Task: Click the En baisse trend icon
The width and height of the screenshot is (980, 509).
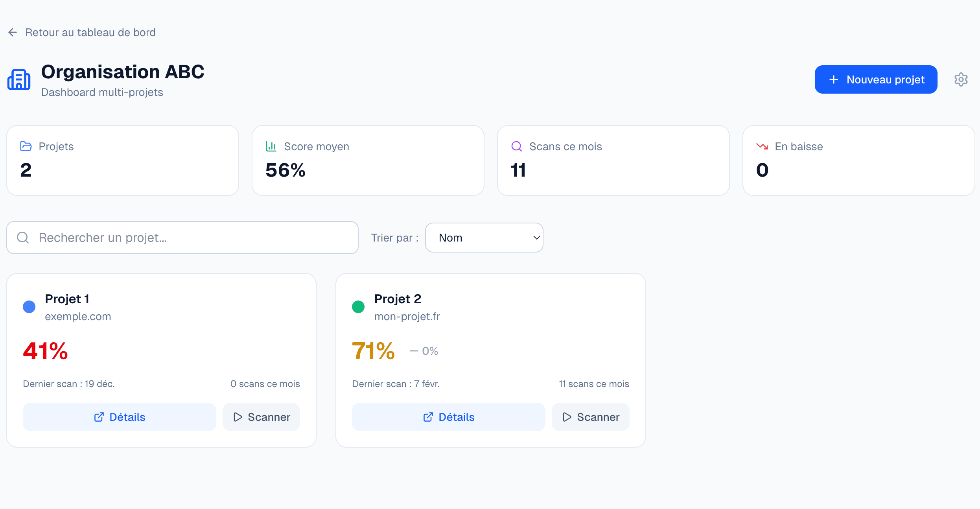Action: [x=762, y=146]
